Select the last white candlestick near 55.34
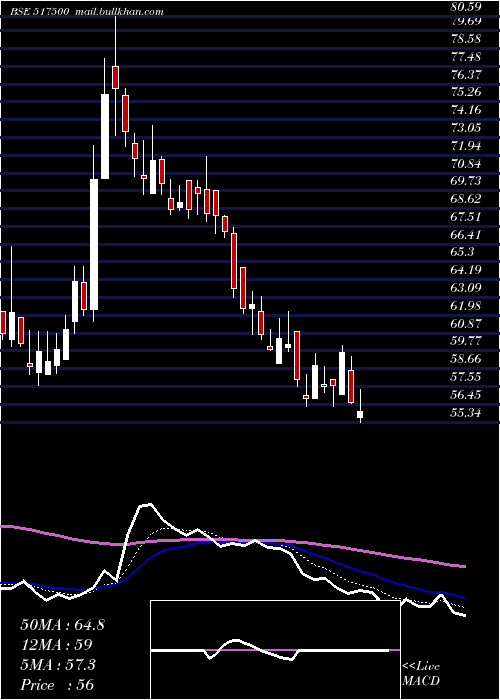The width and height of the screenshot is (500, 700). tap(360, 415)
